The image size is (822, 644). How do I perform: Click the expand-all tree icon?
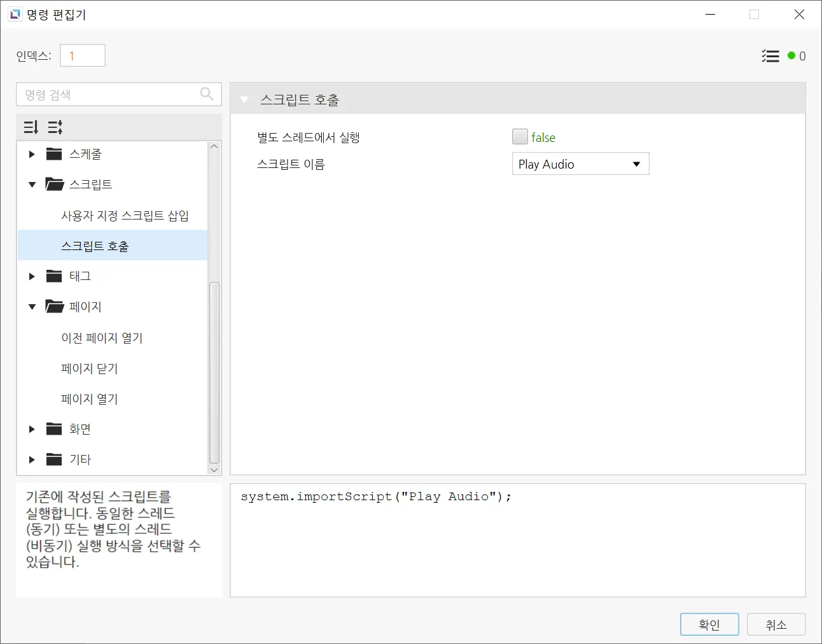coord(31,127)
